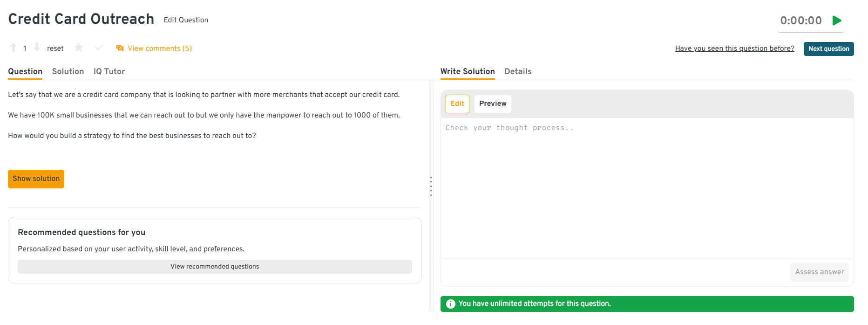Bookmark question with the star icon
The height and width of the screenshot is (325, 868).
coord(79,48)
